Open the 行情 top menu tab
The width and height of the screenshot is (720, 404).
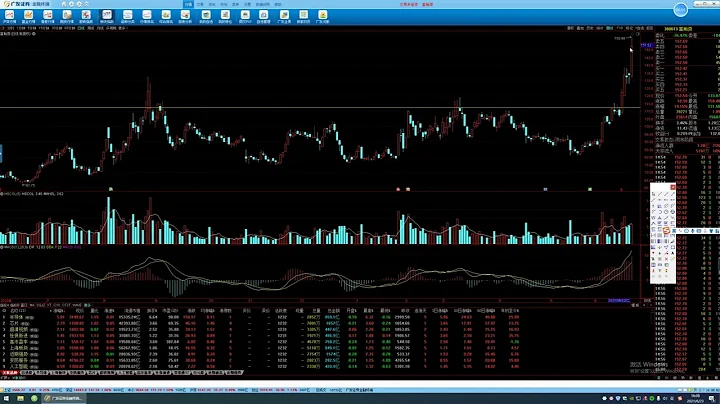(188, 4)
